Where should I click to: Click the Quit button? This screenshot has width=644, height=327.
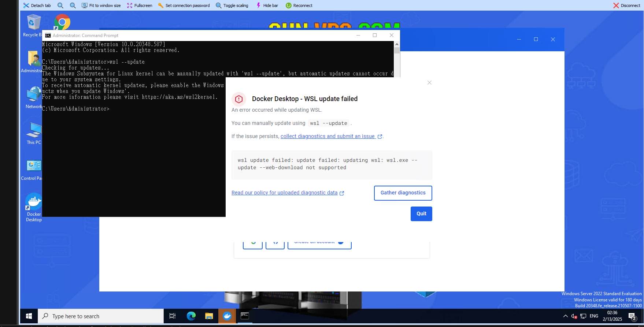pyautogui.click(x=421, y=214)
